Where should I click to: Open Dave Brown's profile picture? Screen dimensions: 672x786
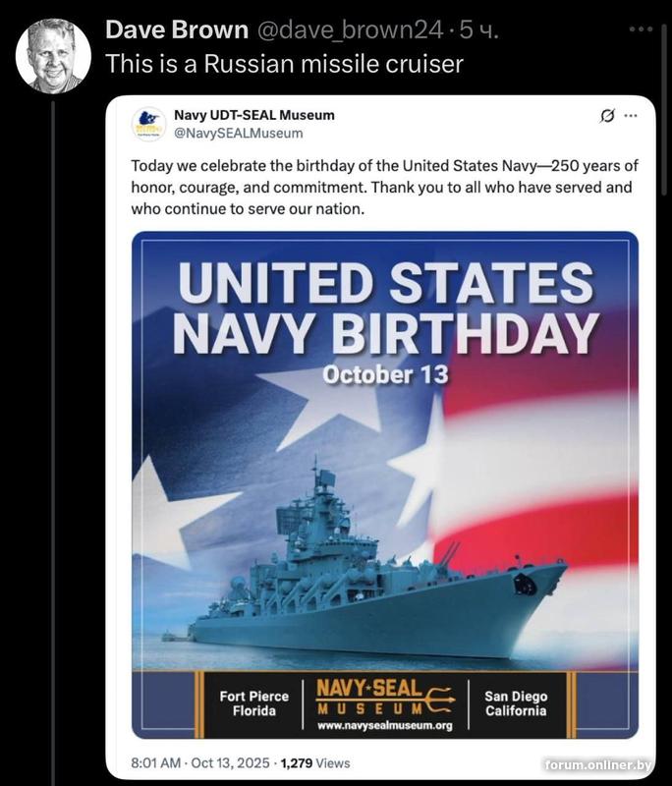point(49,56)
